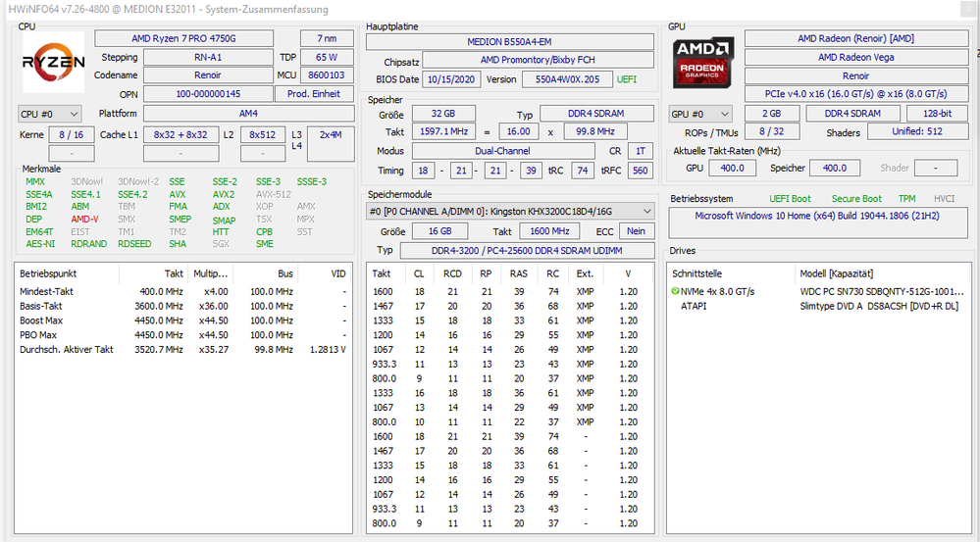Click the Modell [Kapazität] column header
Image resolution: width=980 pixels, height=542 pixels.
point(836,273)
